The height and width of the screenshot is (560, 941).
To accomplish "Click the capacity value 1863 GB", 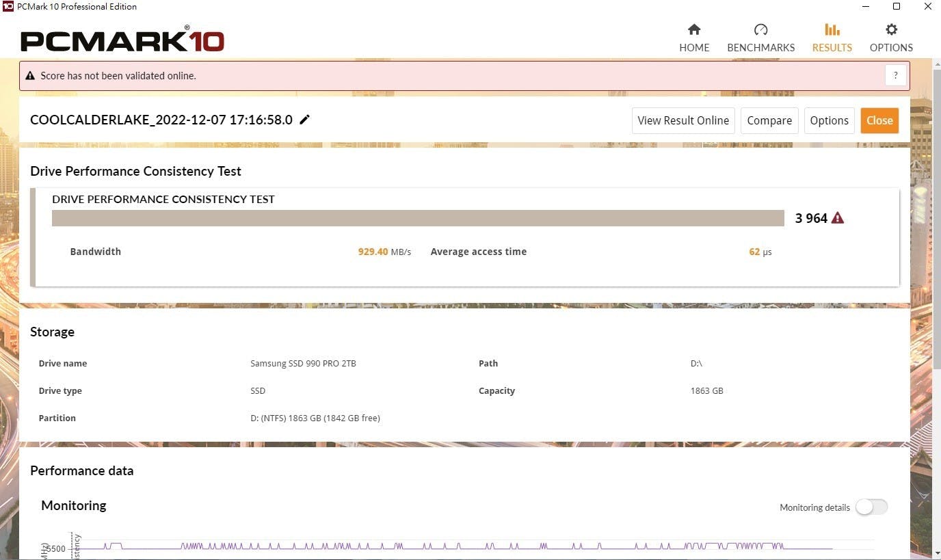I will [707, 390].
